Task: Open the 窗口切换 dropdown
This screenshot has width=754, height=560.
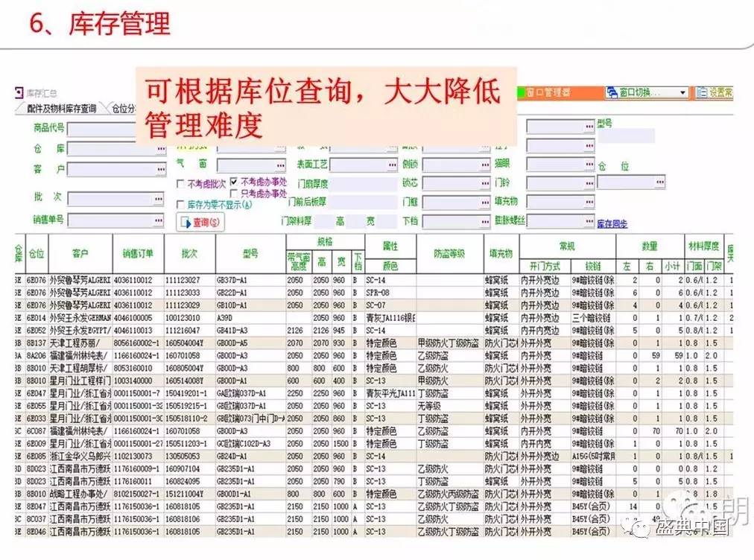Action: coord(682,93)
